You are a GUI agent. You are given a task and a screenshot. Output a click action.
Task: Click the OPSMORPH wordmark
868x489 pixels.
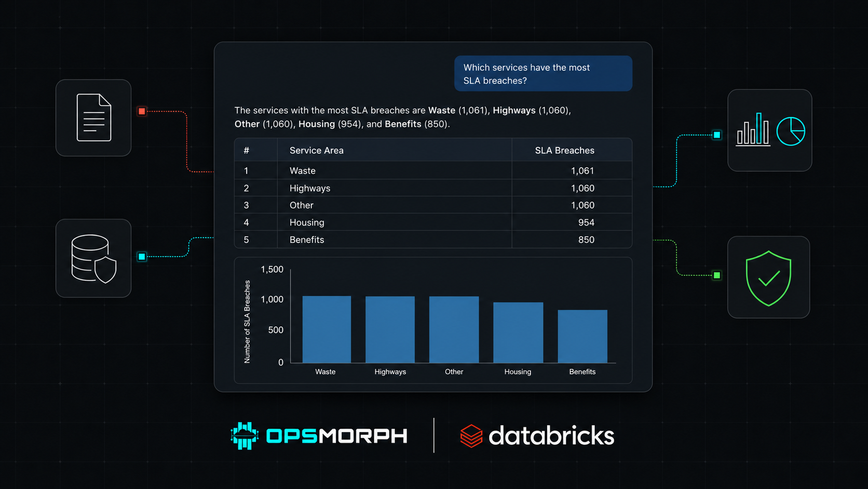(x=337, y=436)
